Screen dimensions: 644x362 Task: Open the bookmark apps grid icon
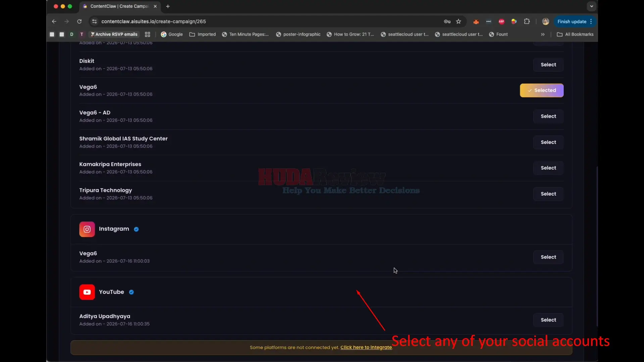pyautogui.click(x=147, y=34)
